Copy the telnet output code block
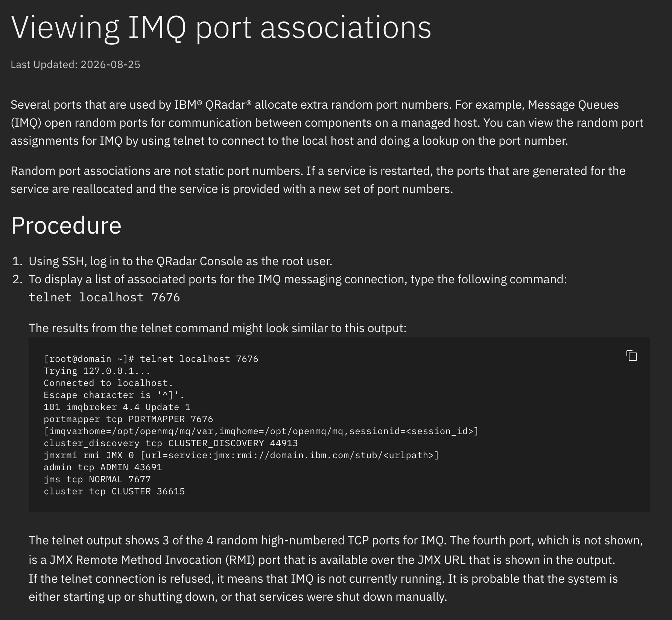Screen dimensions: 672x620 632,356
